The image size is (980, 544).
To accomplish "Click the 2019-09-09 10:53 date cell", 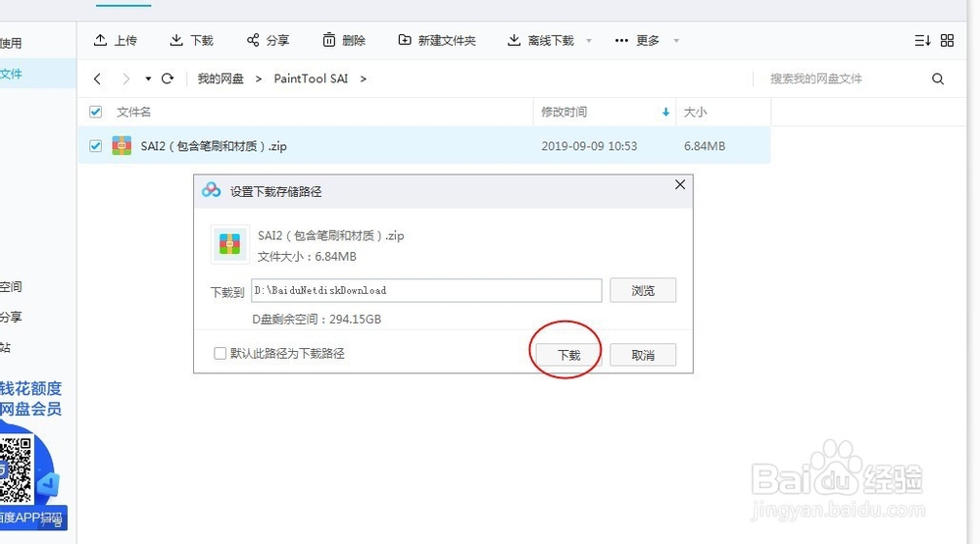I will click(589, 146).
